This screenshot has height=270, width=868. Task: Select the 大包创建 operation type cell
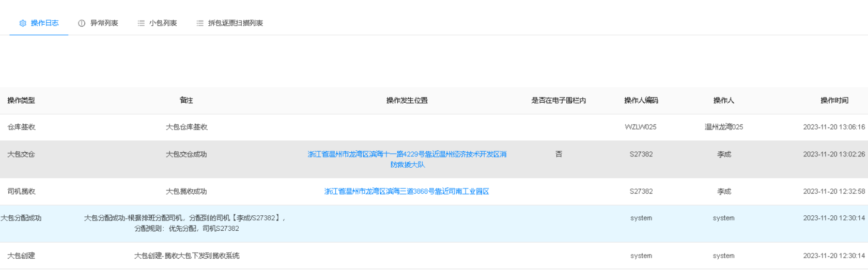tap(21, 256)
